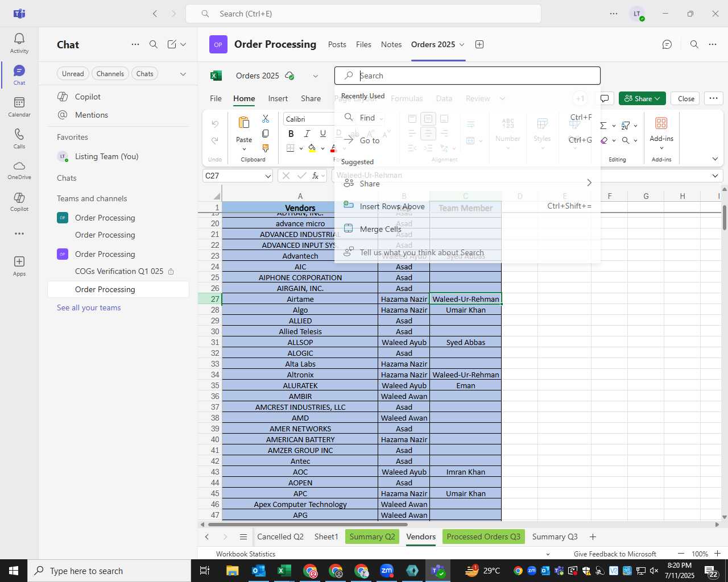
Task: Click See all your teams link
Action: click(x=89, y=307)
